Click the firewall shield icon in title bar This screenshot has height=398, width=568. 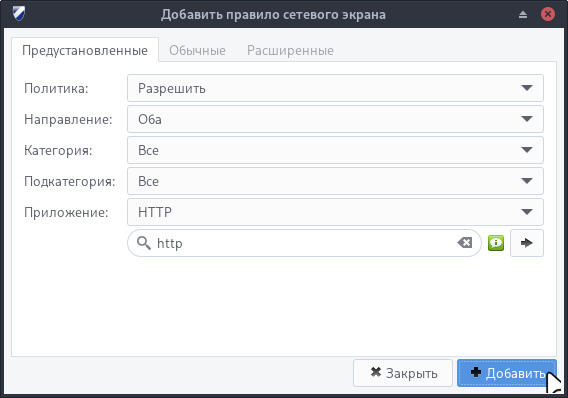point(18,14)
